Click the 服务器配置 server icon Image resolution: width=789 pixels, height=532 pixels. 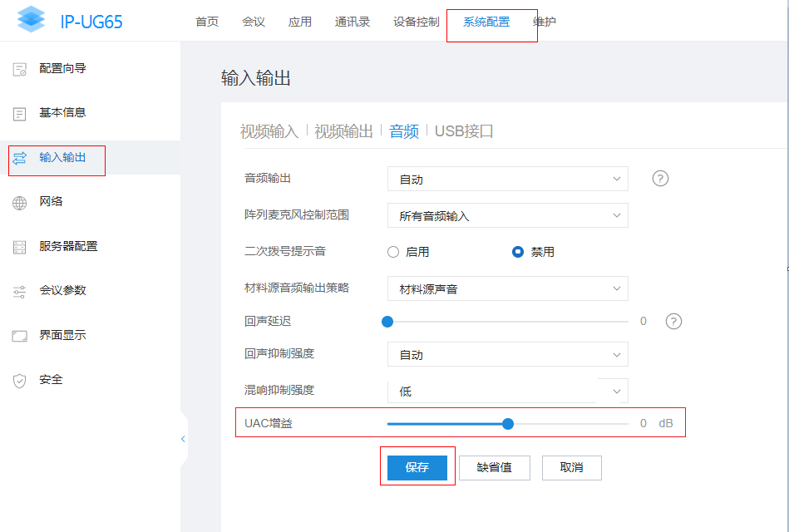pyautogui.click(x=20, y=247)
